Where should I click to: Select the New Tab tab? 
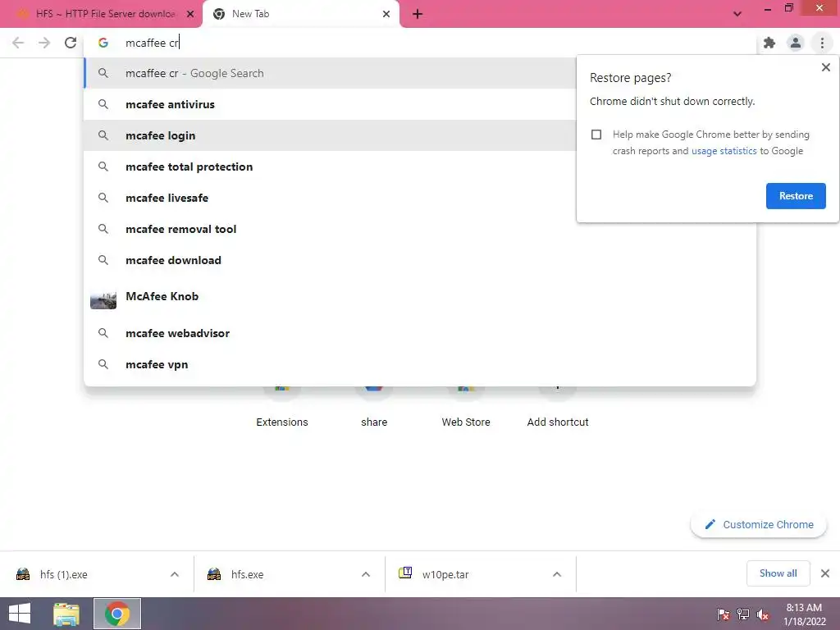coord(300,14)
